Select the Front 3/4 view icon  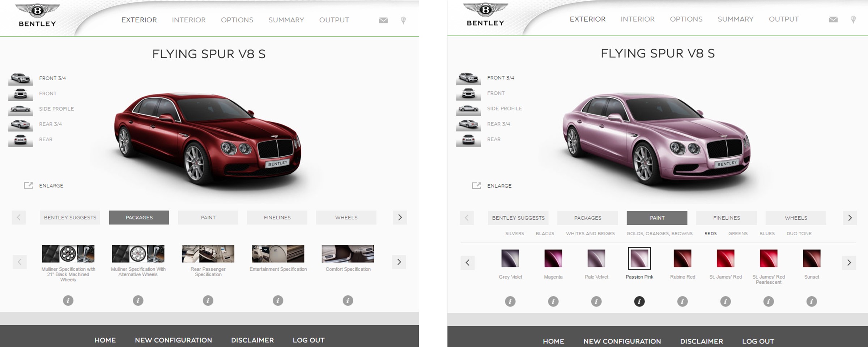click(x=21, y=78)
